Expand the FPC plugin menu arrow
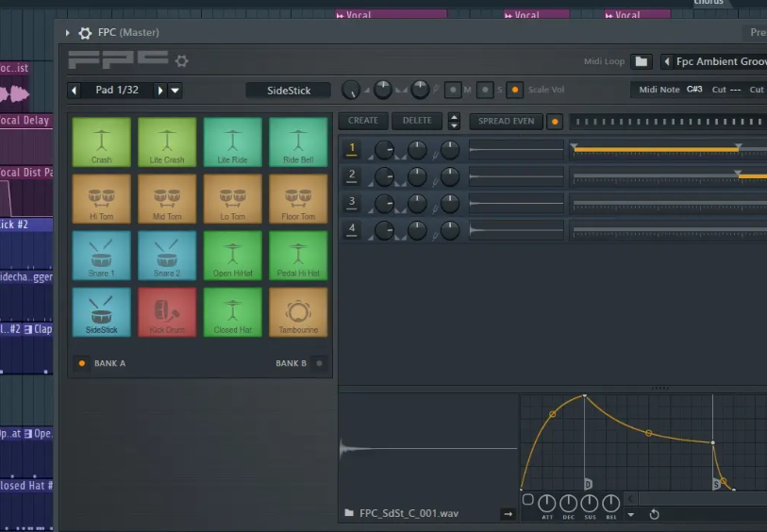 click(x=68, y=33)
